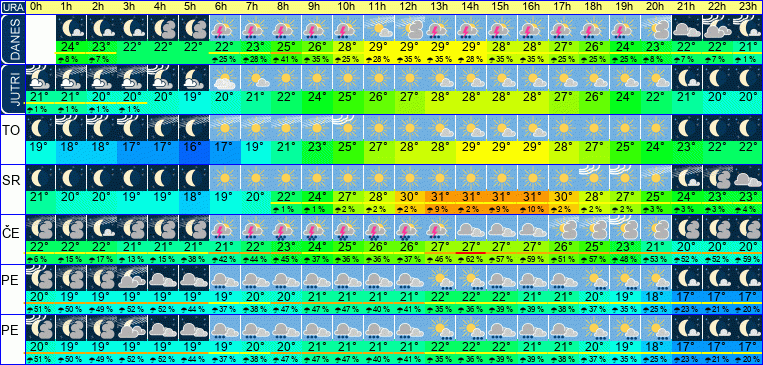Select the DANES 21h dark cloud icon
Screen dimensions: 763x365
(687, 28)
